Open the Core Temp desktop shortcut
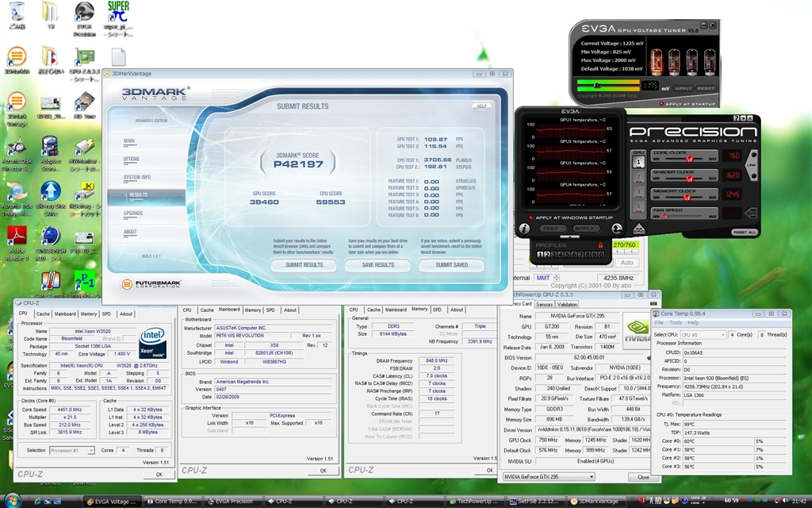812x508 pixels. pos(50,281)
